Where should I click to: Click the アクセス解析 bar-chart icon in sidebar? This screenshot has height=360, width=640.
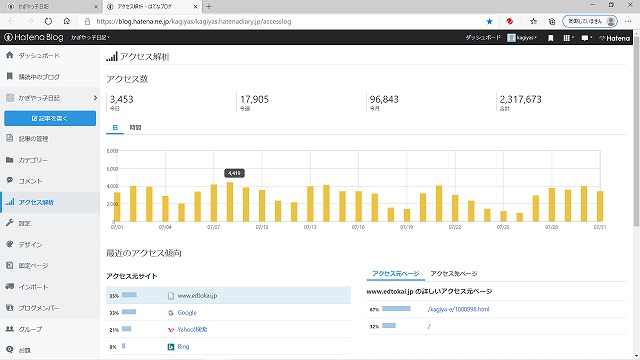pos(10,202)
